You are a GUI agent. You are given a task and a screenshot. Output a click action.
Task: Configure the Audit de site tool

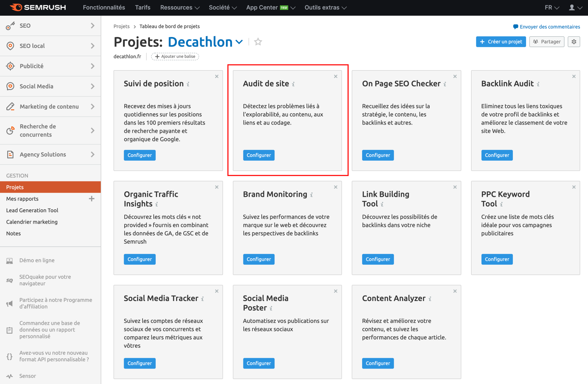[x=258, y=155]
